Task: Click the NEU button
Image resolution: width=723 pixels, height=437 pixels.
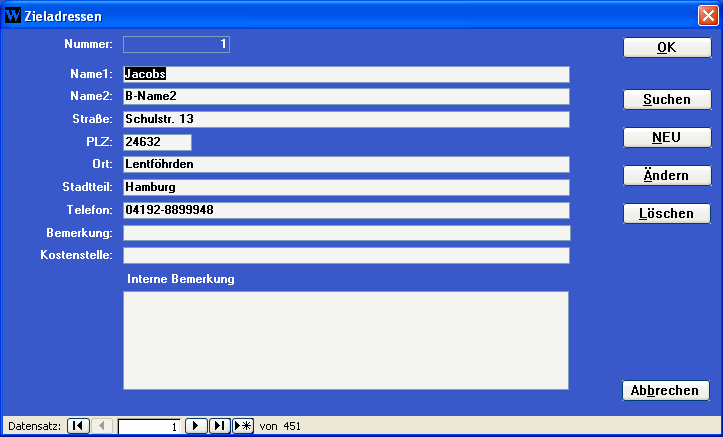Action: tap(667, 138)
